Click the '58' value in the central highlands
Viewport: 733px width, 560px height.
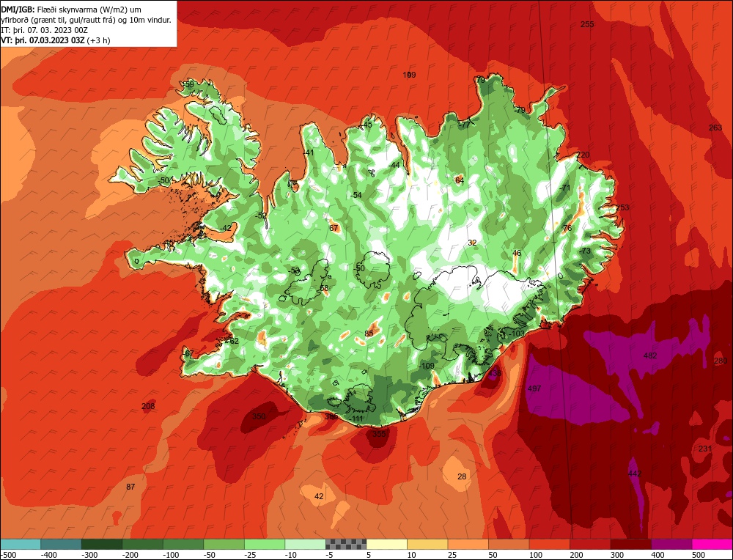tap(324, 288)
